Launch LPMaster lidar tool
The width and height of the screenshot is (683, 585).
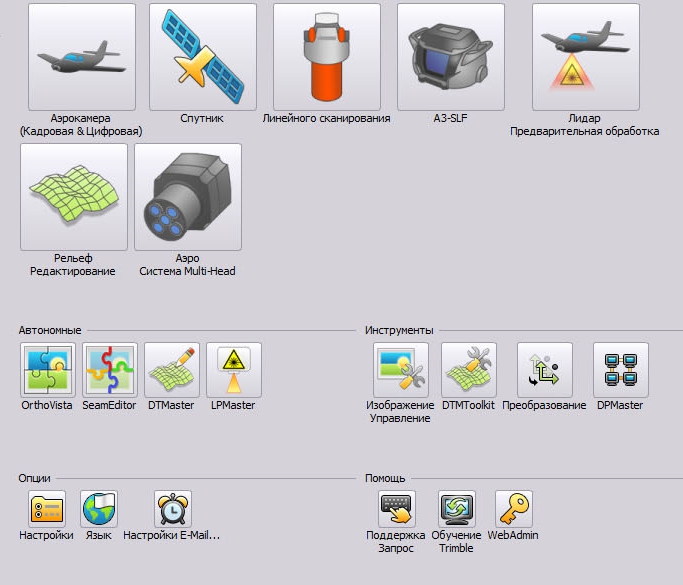(x=234, y=370)
